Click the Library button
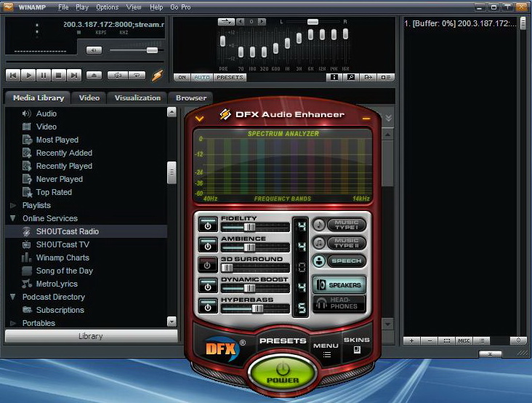Screen dimensions: 532x403 click(x=91, y=336)
